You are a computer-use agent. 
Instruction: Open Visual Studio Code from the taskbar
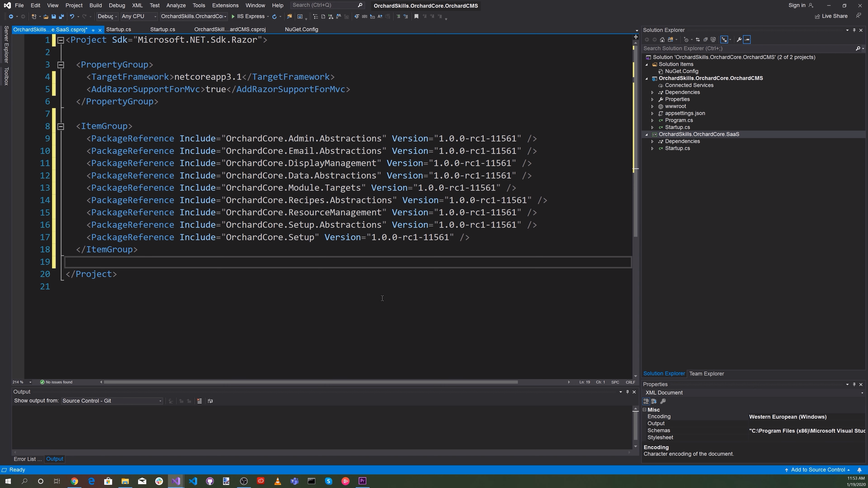point(193,481)
